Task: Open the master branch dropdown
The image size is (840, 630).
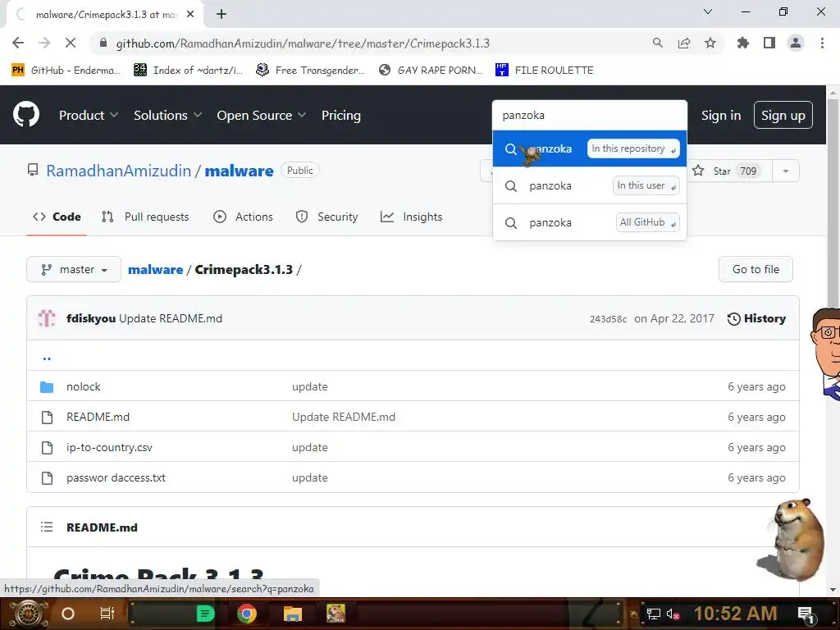Action: coord(74,269)
